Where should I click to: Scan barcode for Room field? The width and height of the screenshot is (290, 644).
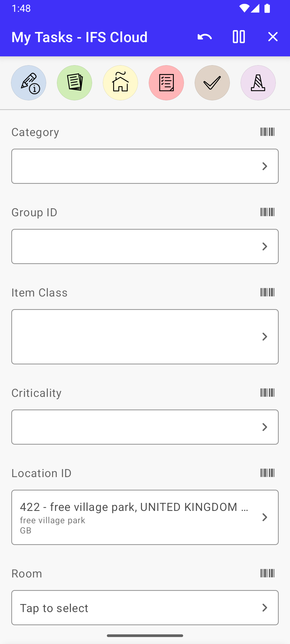coord(267,573)
